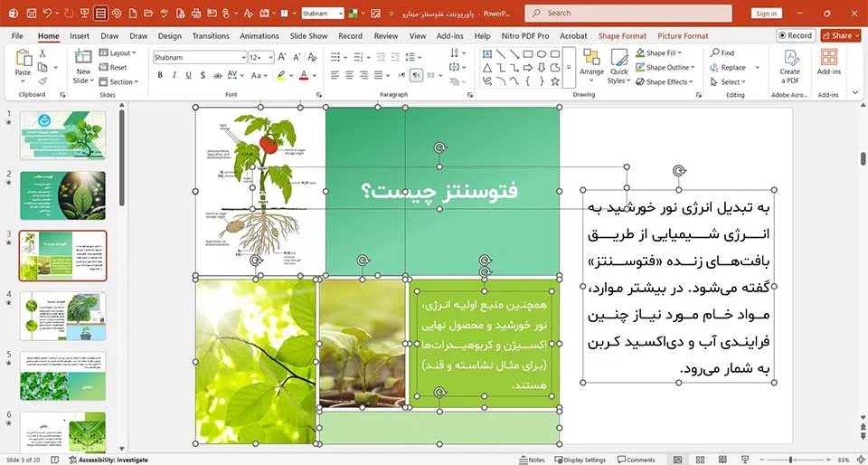
Task: Open the File menu
Action: [17, 36]
